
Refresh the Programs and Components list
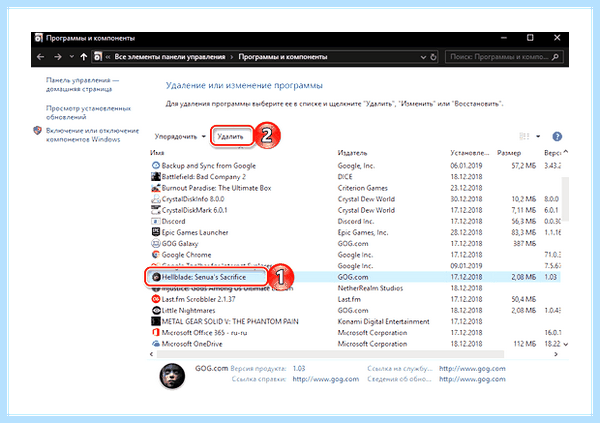click(433, 57)
